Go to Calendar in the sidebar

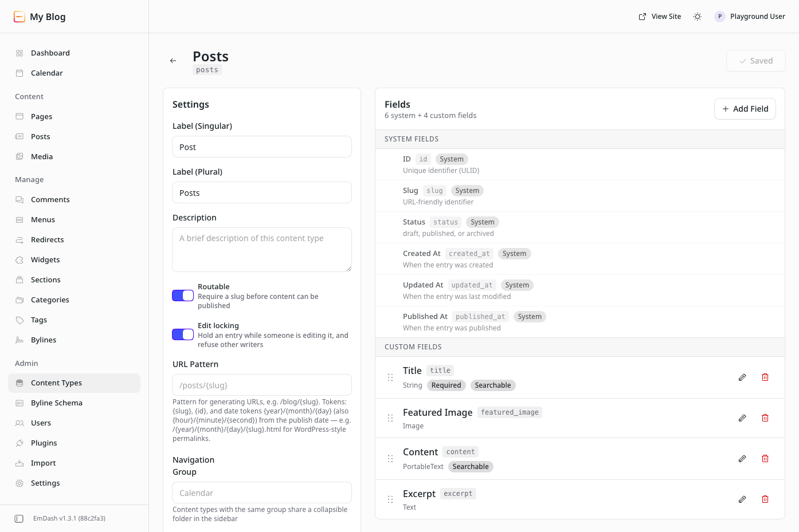[74, 73]
